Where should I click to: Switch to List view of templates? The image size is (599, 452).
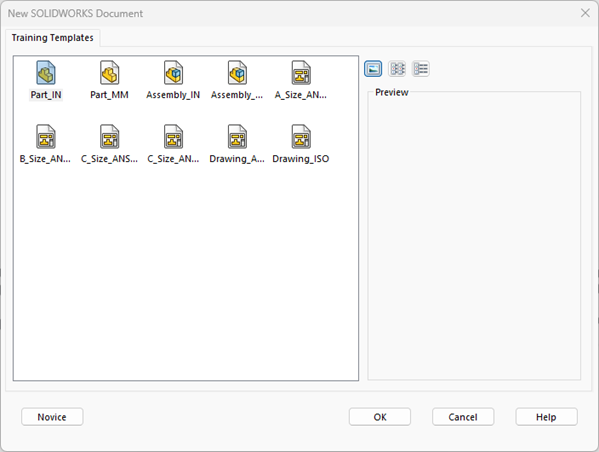397,69
